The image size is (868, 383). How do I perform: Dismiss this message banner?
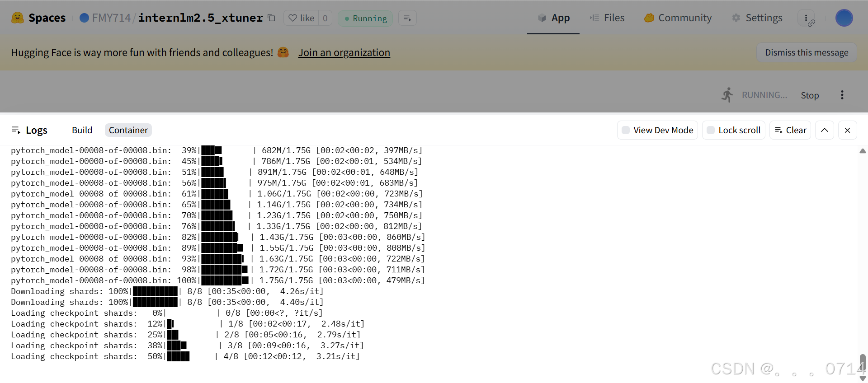coord(807,52)
